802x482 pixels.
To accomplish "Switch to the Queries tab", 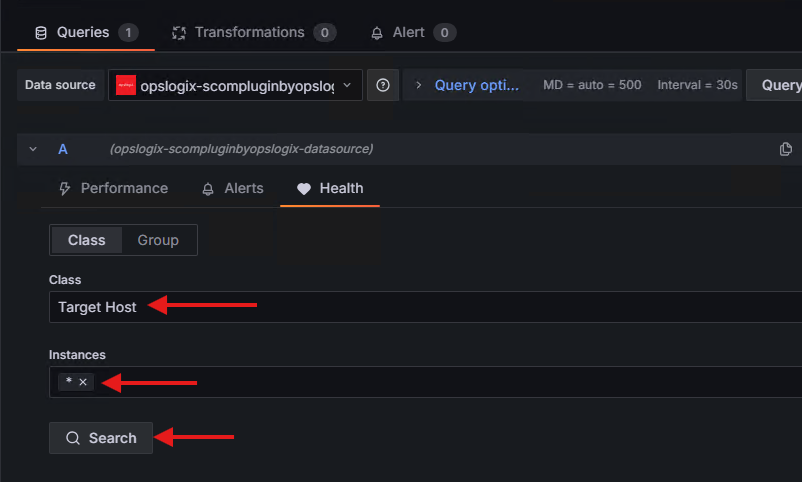I will coord(85,32).
